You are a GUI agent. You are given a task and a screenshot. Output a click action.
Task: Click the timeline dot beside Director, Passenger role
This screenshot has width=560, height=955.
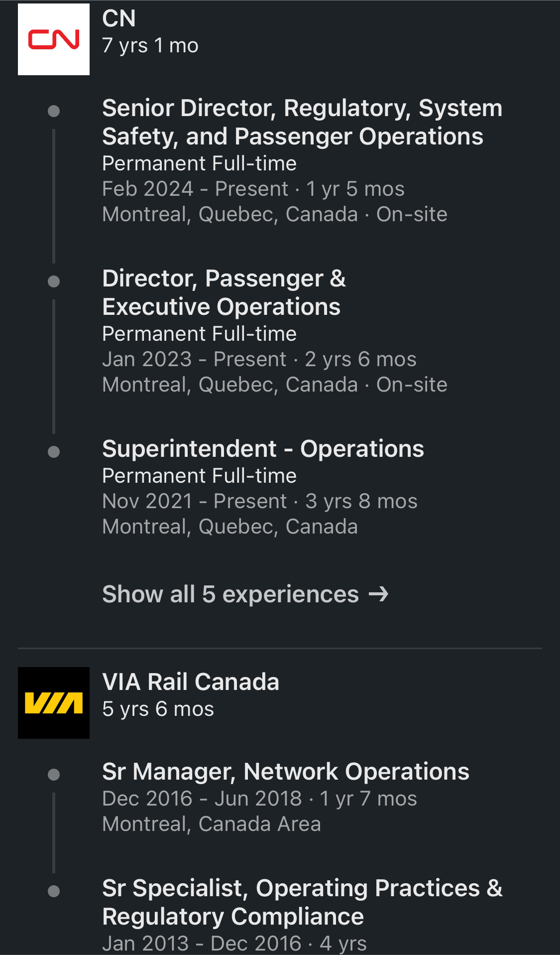[x=54, y=281]
